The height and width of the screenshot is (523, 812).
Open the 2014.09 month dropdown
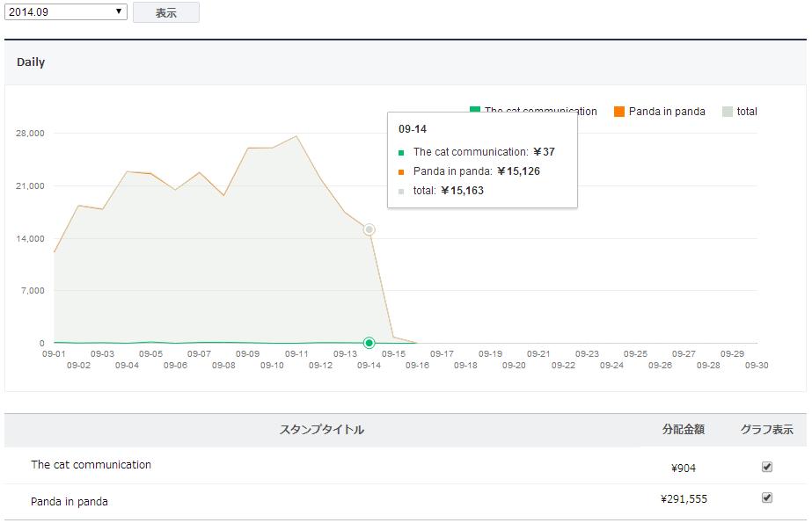pos(66,12)
